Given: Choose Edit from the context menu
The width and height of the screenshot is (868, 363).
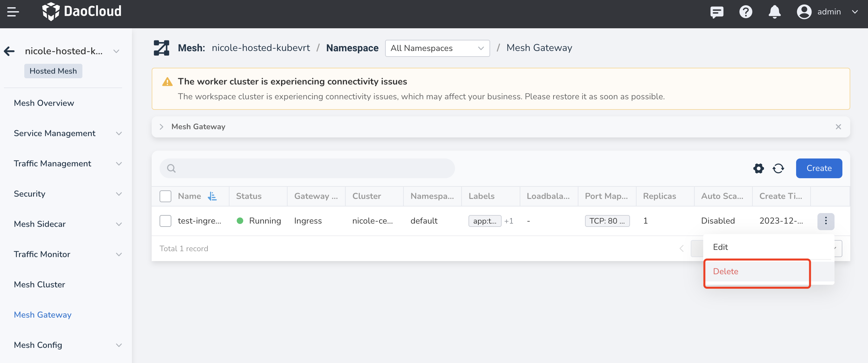Looking at the screenshot, I should [x=720, y=247].
